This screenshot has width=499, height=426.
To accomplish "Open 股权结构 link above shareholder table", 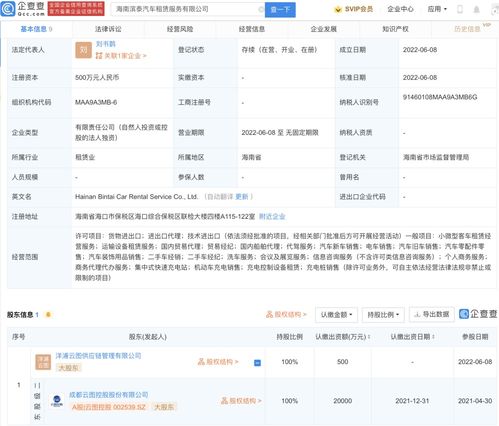I will click(286, 314).
